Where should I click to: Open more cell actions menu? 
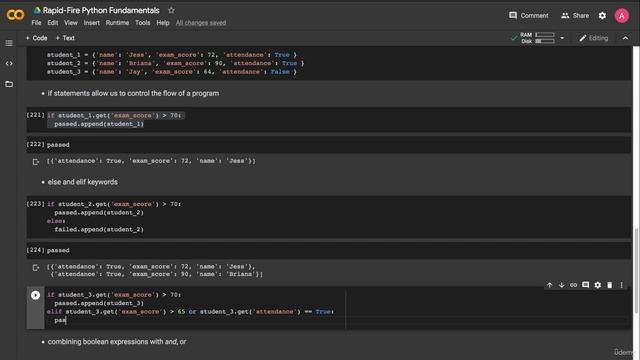[x=622, y=285]
